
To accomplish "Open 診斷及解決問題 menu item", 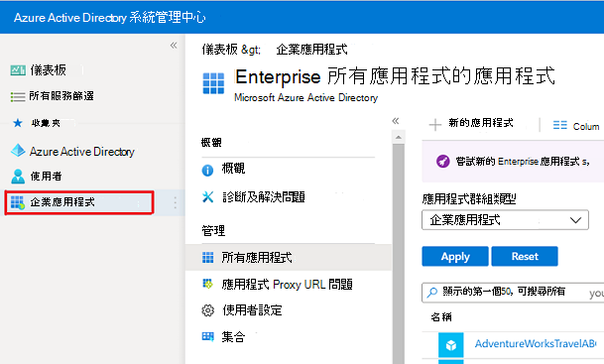I will click(x=264, y=196).
